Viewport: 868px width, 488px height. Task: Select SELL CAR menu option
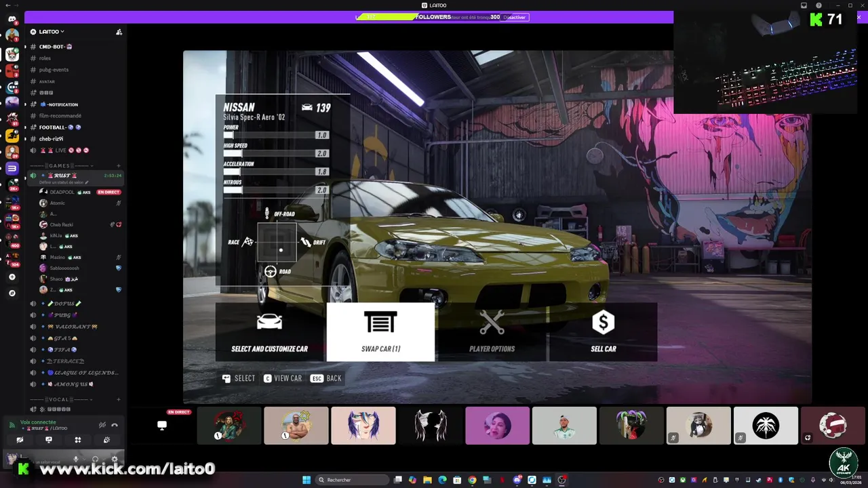tap(603, 332)
